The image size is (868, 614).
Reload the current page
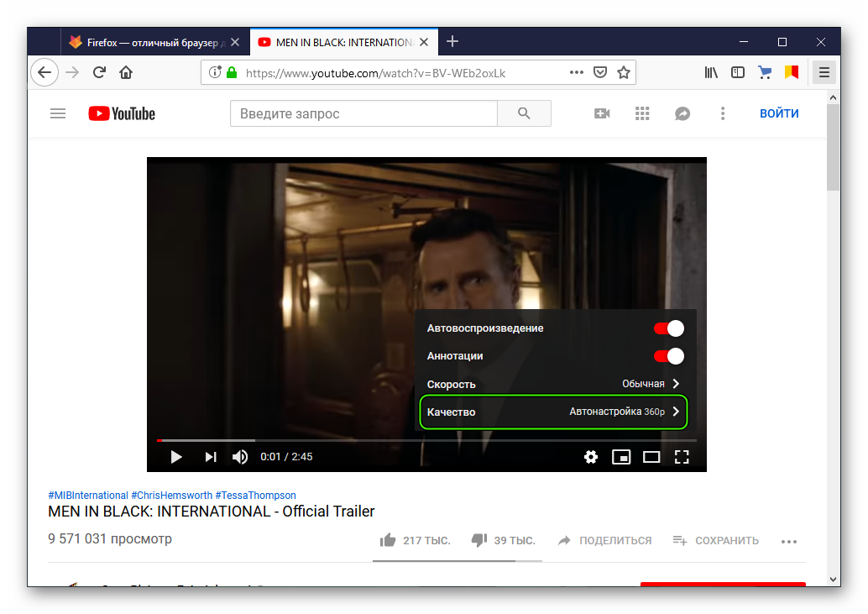click(x=99, y=72)
